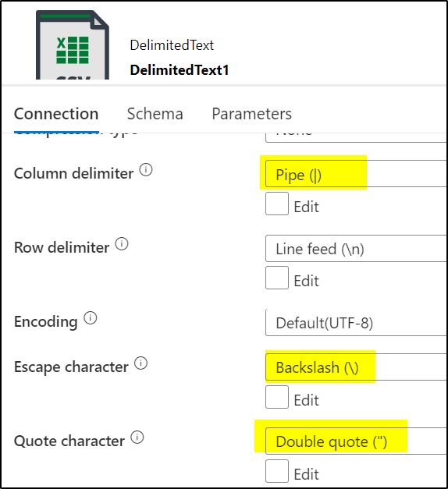Switch to the Schema tab

coord(155,114)
